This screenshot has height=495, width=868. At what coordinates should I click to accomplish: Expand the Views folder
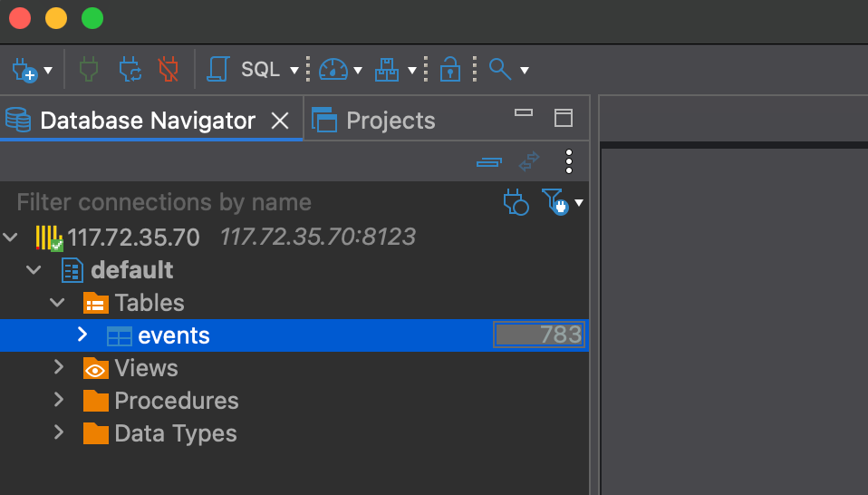pos(59,366)
